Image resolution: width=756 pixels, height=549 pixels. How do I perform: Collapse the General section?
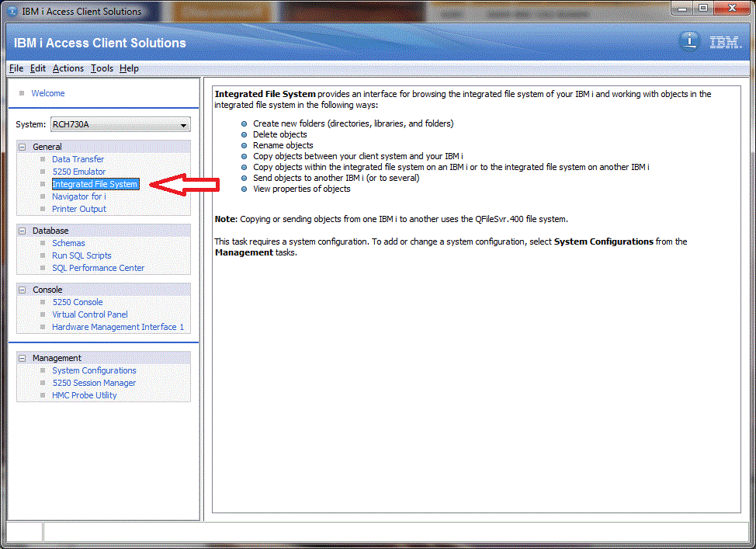click(x=21, y=146)
